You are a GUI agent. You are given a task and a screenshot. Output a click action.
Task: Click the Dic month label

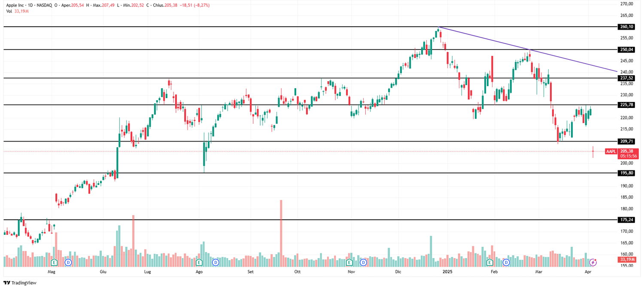(398, 272)
